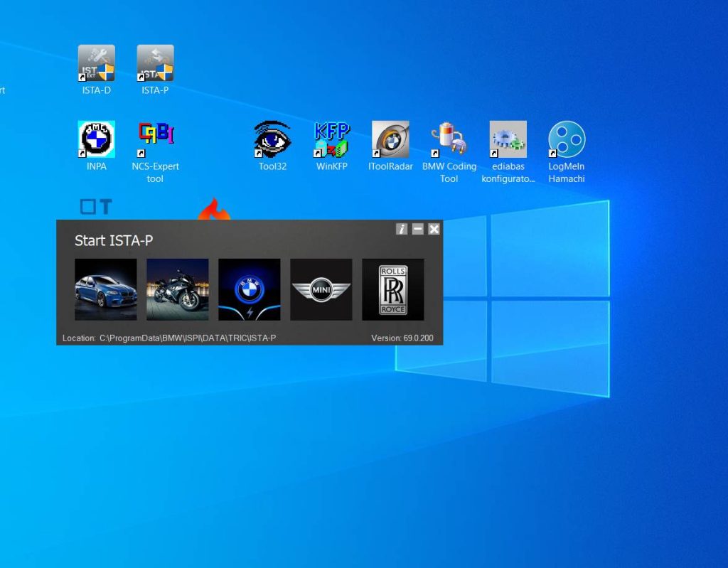The height and width of the screenshot is (568, 728).
Task: Close the Start ISTA-P window
Action: tap(434, 229)
